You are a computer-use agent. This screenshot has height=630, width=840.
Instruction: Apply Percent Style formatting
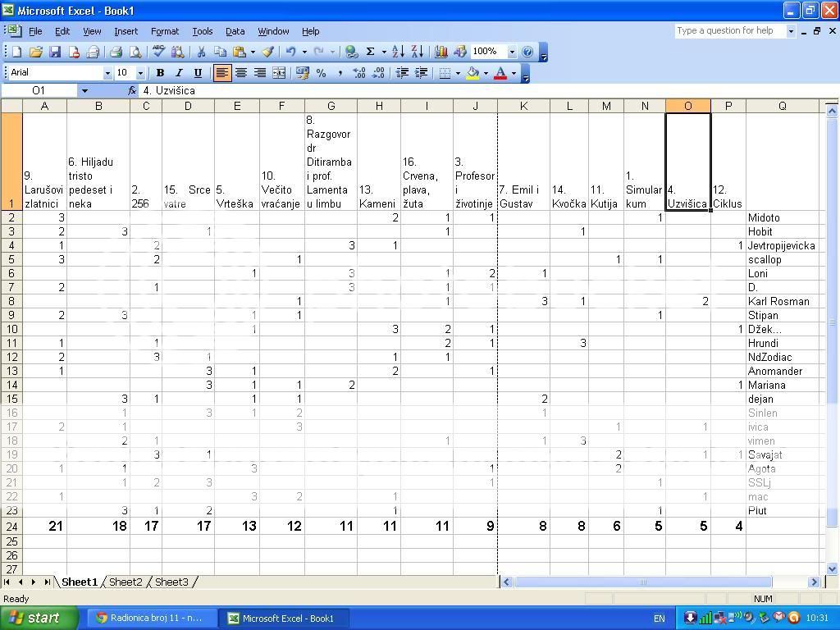point(321,73)
